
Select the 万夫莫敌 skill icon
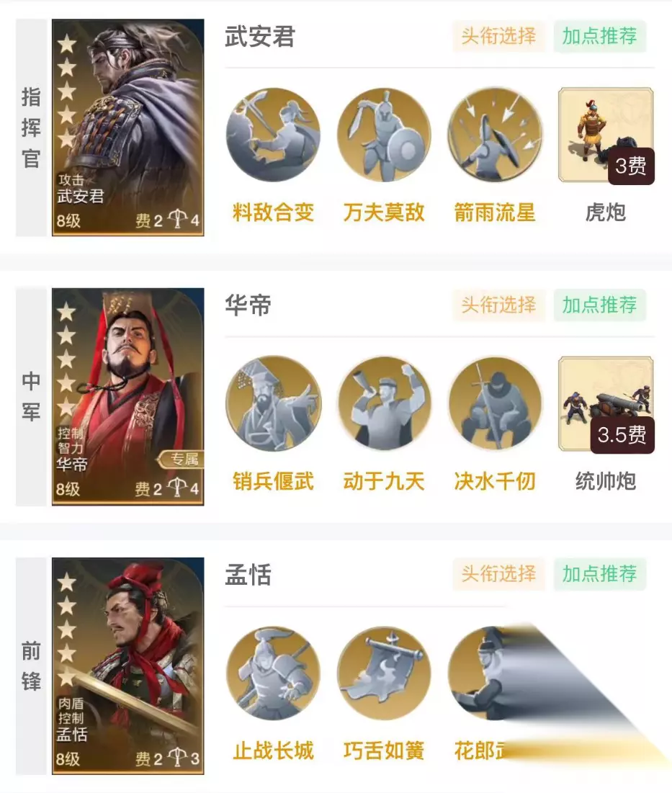384,135
